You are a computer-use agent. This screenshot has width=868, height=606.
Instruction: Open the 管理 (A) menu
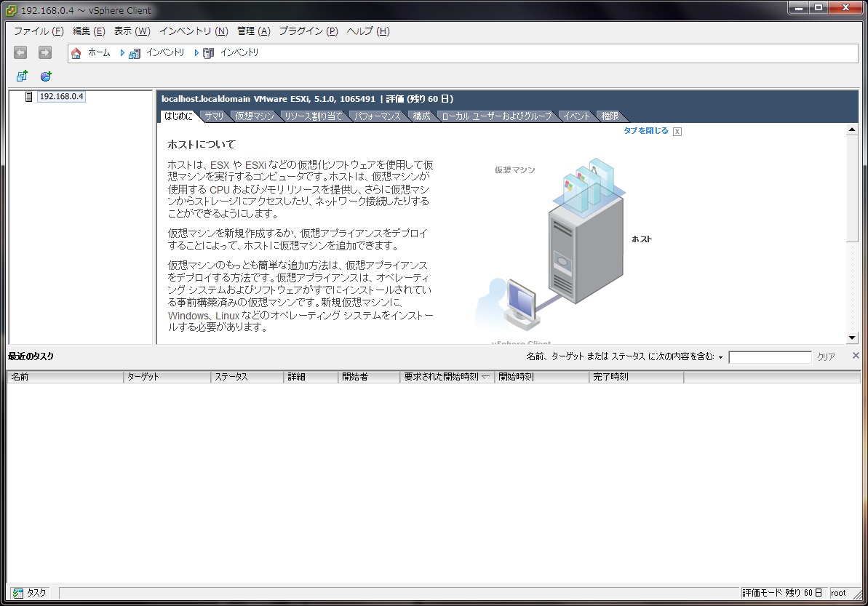point(253,31)
